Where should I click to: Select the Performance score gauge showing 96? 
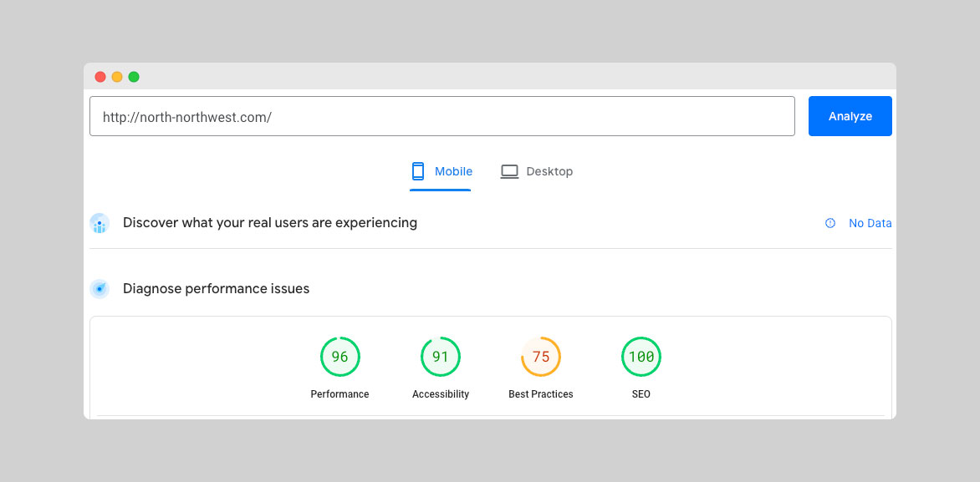tap(339, 357)
